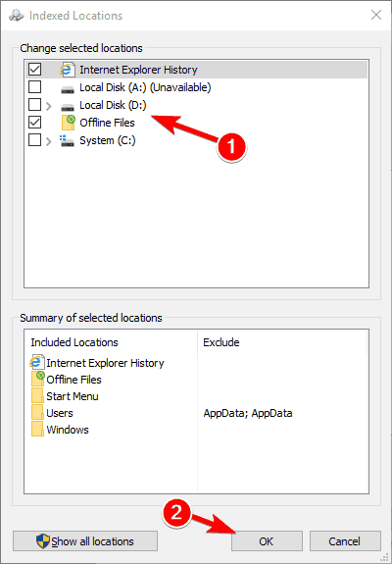
Task: Click the System (C:) Windows drive icon
Action: (x=68, y=140)
